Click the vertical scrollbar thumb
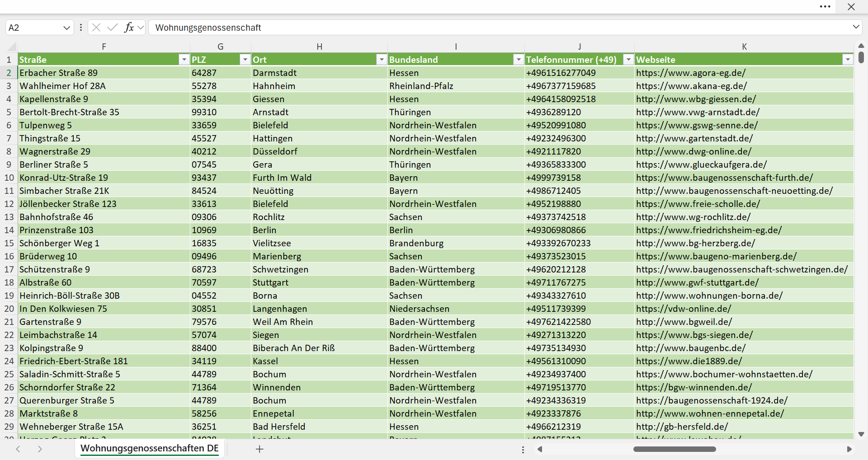This screenshot has width=868, height=460. coord(861,57)
